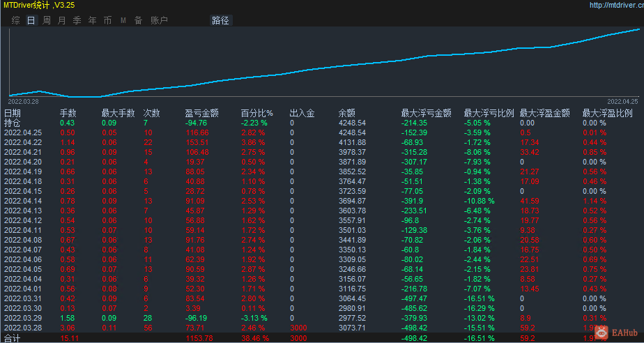Viewport: 644px width, 343px height.
Task: Open the mtdriver website link
Action: coord(617,6)
